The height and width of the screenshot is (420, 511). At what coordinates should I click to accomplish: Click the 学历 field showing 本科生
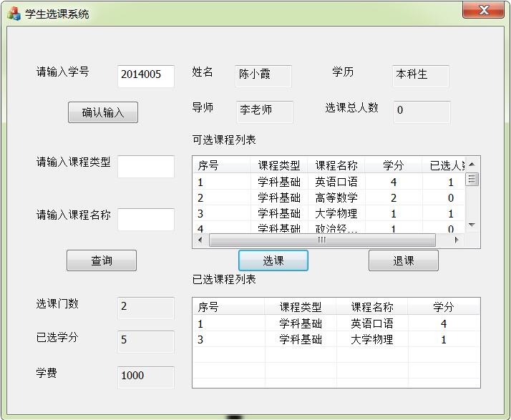[x=421, y=76]
